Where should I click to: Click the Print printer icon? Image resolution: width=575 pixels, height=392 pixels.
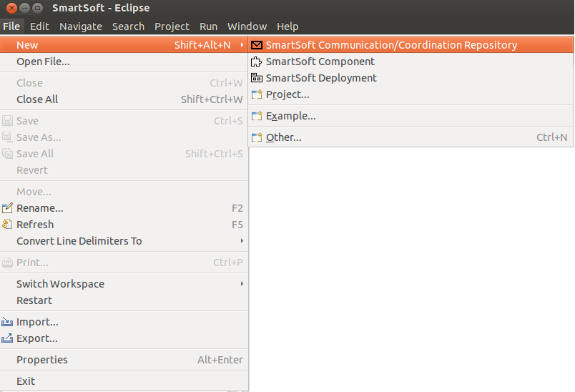click(x=7, y=263)
